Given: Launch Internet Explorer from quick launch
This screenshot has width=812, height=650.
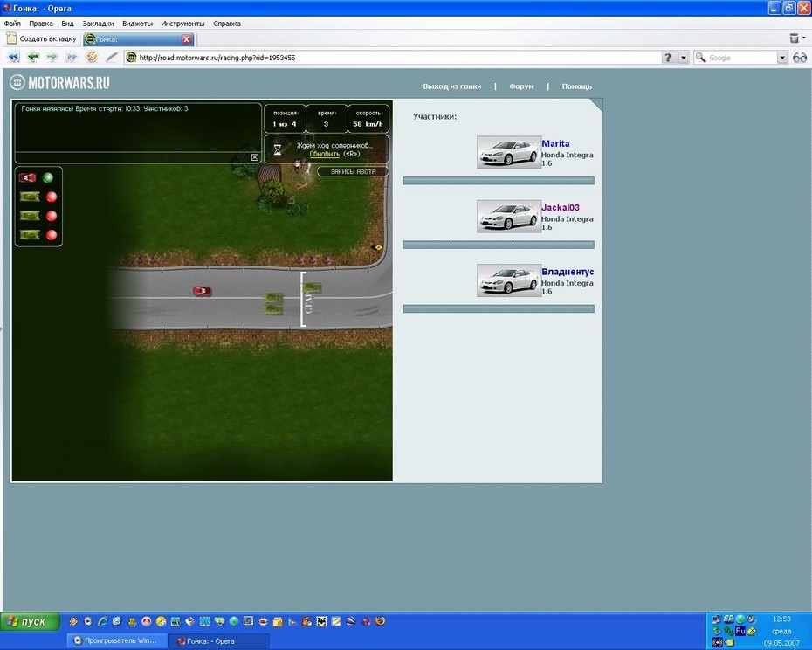Looking at the screenshot, I should [102, 621].
